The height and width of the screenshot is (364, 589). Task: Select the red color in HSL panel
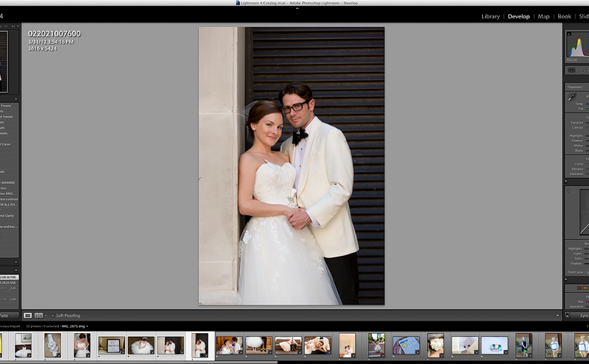pos(579,288)
